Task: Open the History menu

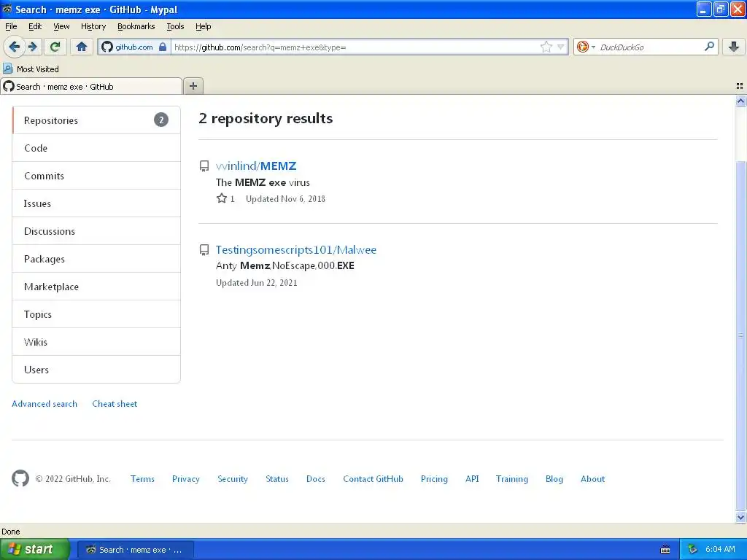Action: click(x=93, y=26)
